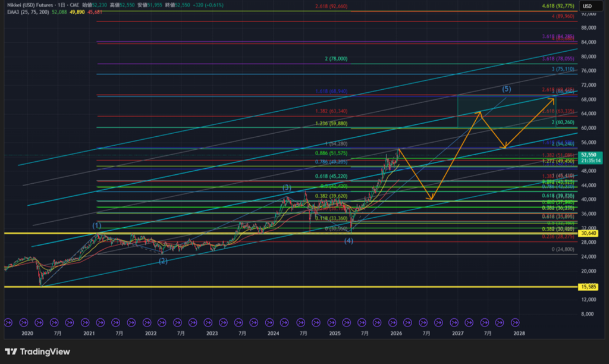Select the Elliott wave (1) label
Viewport: 609px width, 364px height.
pyautogui.click(x=97, y=225)
